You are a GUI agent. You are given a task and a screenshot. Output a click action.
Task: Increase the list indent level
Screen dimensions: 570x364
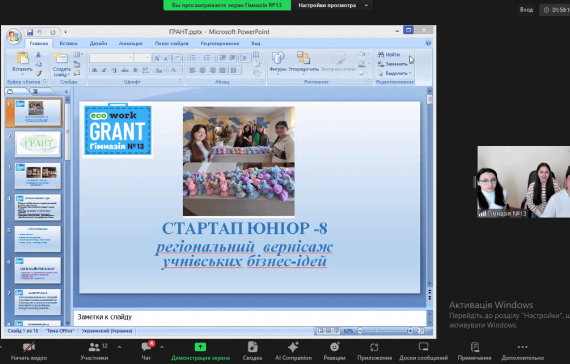[x=232, y=58]
